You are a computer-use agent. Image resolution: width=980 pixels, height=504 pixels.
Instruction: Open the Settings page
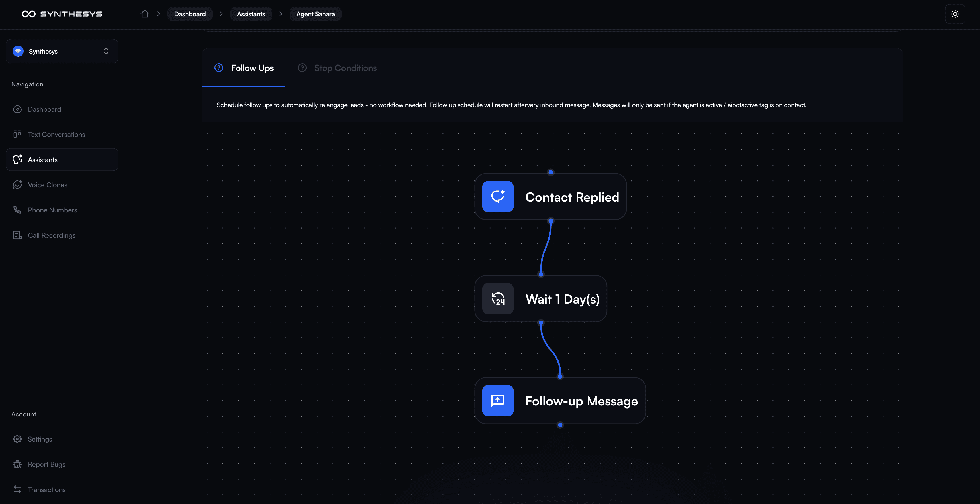tap(40, 439)
